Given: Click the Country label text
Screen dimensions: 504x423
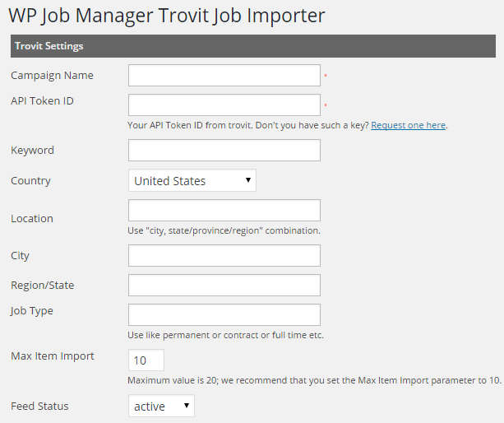Looking at the screenshot, I should click(30, 181).
